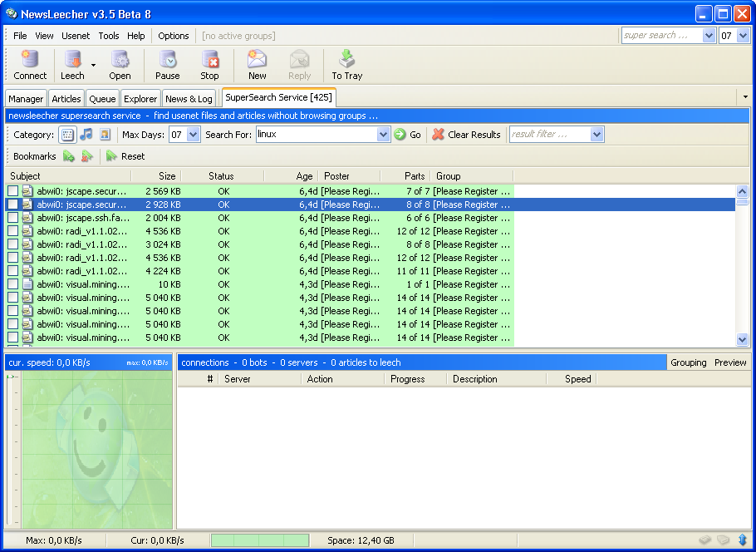Open the tab bar overflow arrow
The image size is (756, 552).
[x=745, y=97]
